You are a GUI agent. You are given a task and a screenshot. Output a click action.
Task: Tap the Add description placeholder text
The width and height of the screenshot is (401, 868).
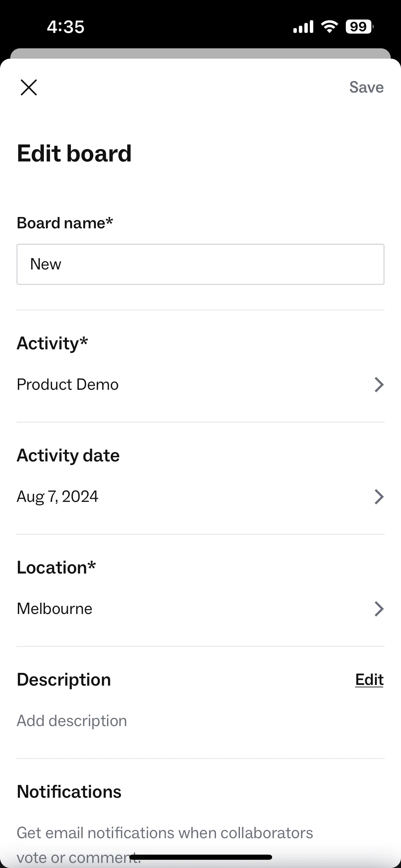coord(72,721)
